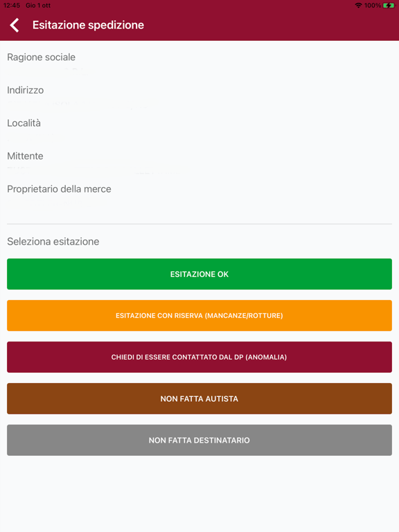Click CHIEDI DI ESSERE CONTATTATO DAL DP
399x532 pixels.
(x=199, y=357)
